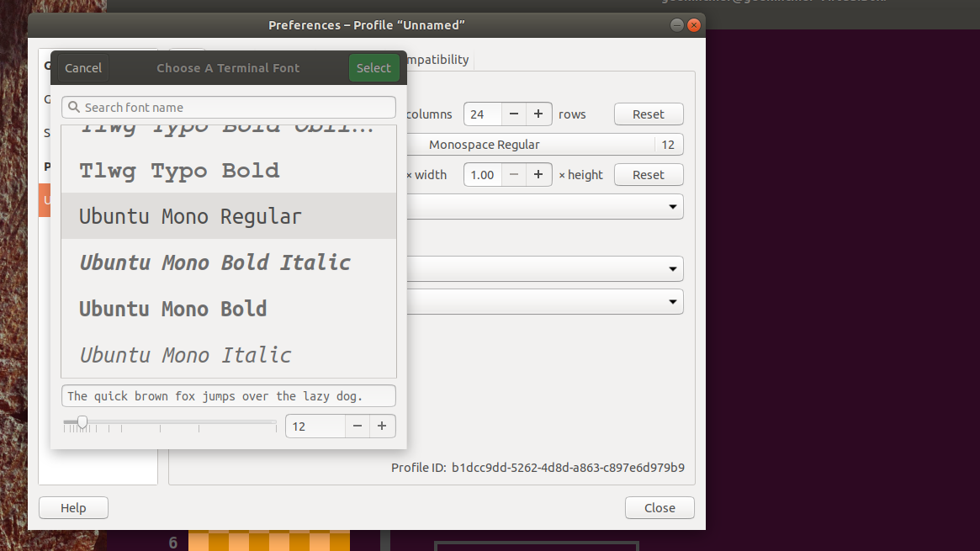
Task: Adjust the font size slider handle
Action: pos(82,421)
